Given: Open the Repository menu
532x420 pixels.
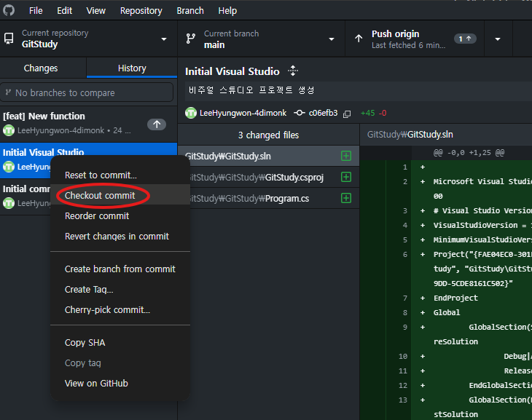Looking at the screenshot, I should [x=141, y=11].
